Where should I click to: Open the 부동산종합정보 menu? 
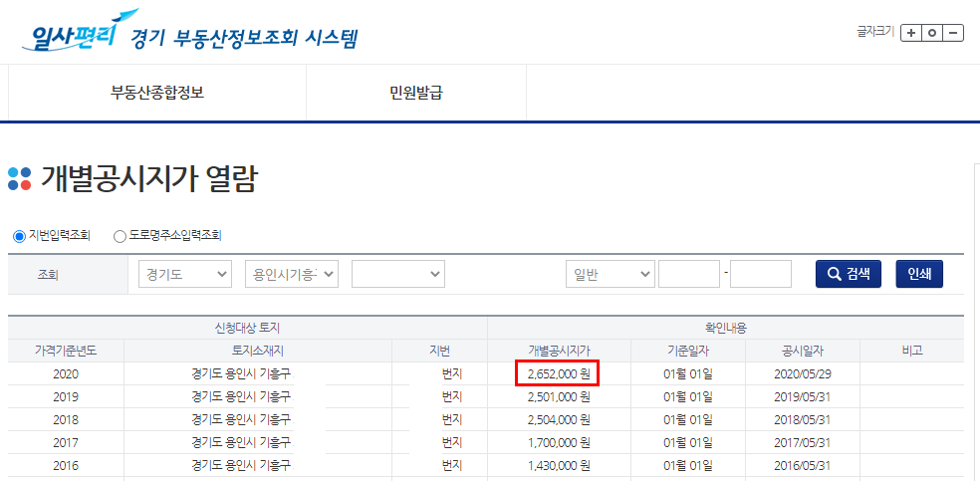pos(157,93)
